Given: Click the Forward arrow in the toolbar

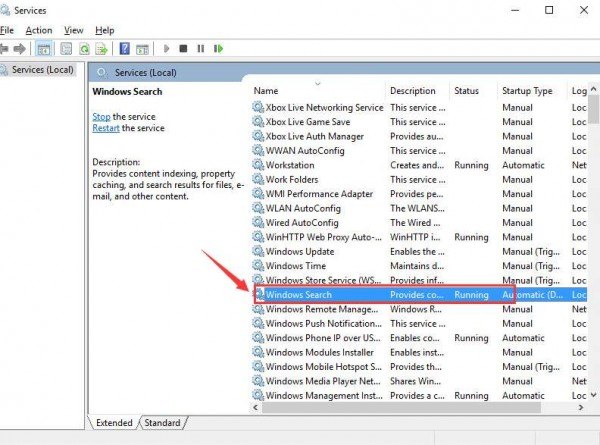Looking at the screenshot, I should 20,49.
